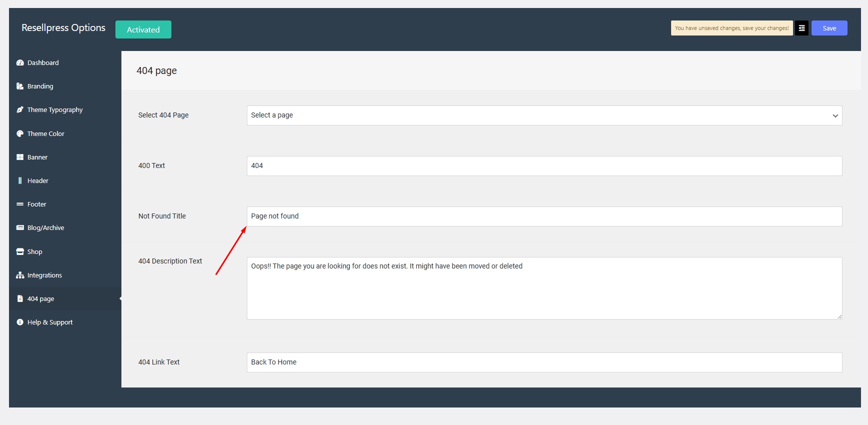Viewport: 868px width, 425px height.
Task: Click the Banner grid icon
Action: pyautogui.click(x=20, y=157)
